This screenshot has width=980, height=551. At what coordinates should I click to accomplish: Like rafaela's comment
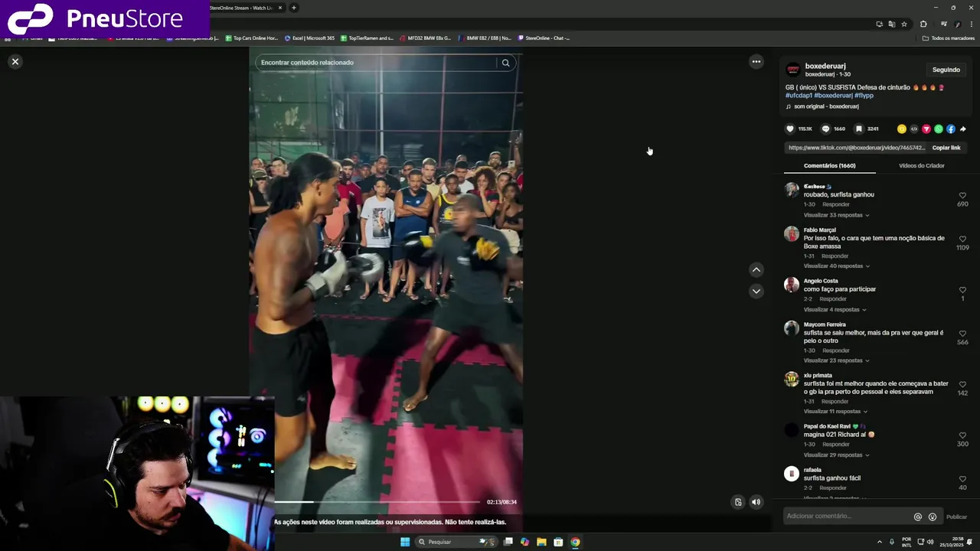point(962,479)
